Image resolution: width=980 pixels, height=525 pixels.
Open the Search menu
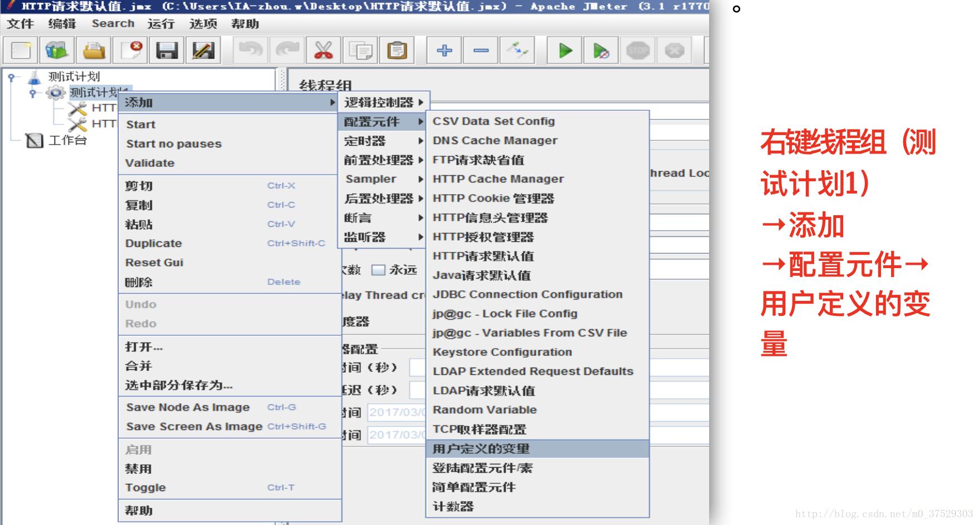point(113,23)
